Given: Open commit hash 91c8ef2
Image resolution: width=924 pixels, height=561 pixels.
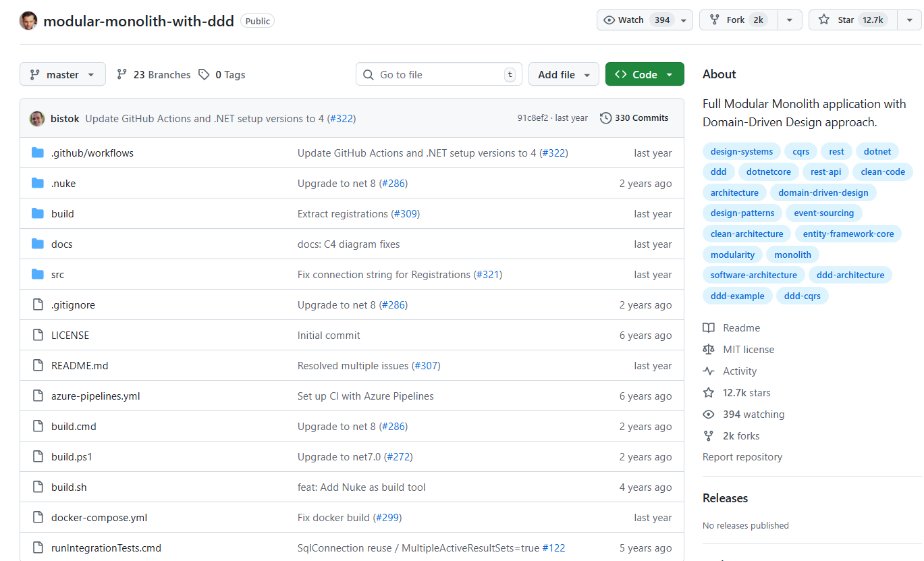Looking at the screenshot, I should (x=533, y=118).
